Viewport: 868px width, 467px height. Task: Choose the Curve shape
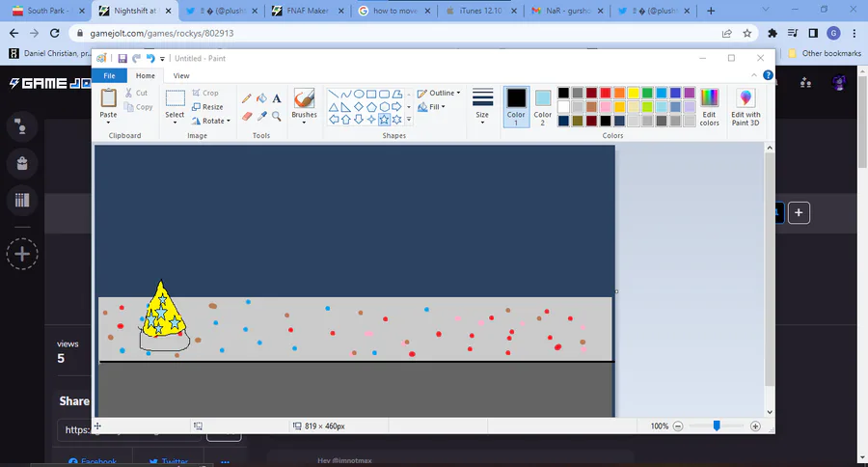coord(346,94)
